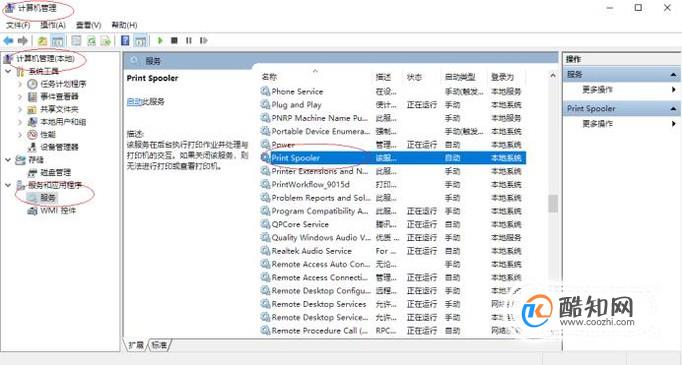Click the services list scroll-up arrow
This screenshot has width=682, height=365.
point(553,76)
